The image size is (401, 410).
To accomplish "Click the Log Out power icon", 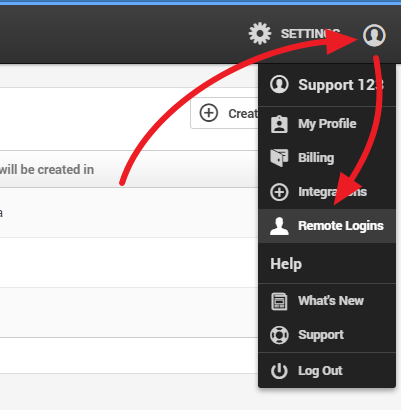I will (279, 371).
